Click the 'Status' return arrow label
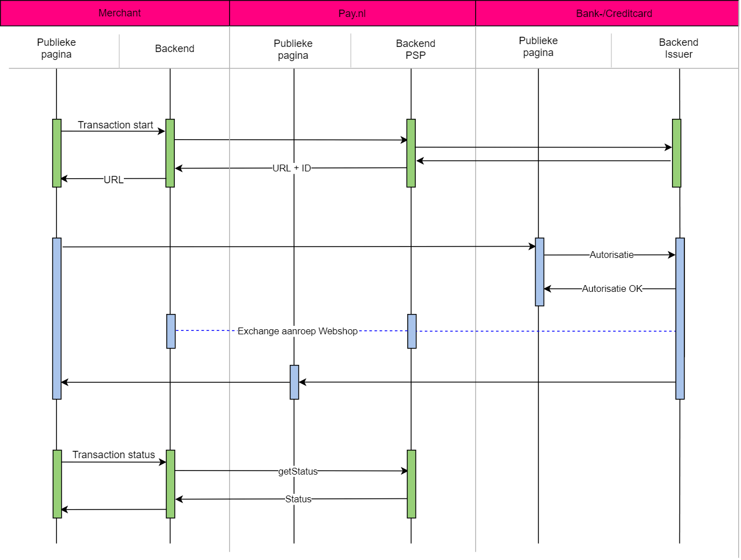 pos(298,499)
